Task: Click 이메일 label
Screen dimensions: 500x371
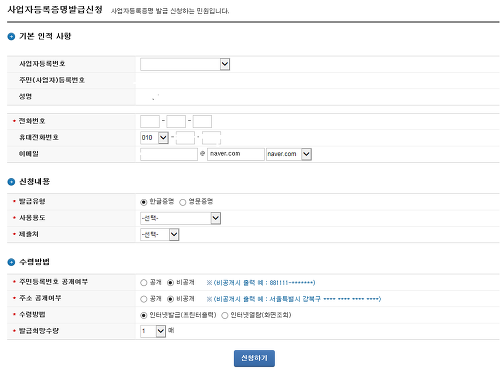Action: pyautogui.click(x=29, y=154)
